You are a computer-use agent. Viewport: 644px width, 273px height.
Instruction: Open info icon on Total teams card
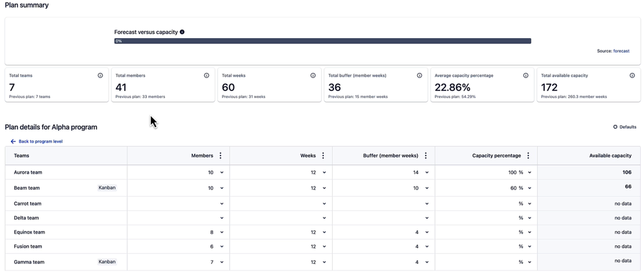coord(100,76)
